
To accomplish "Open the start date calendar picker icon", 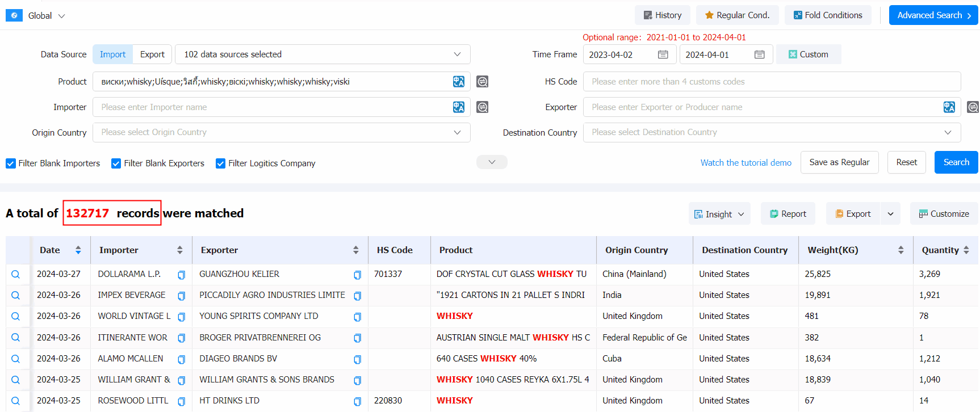I will pos(663,54).
